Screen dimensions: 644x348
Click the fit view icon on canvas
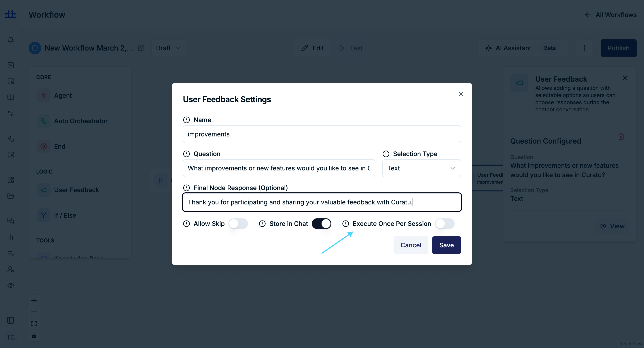pyautogui.click(x=34, y=324)
